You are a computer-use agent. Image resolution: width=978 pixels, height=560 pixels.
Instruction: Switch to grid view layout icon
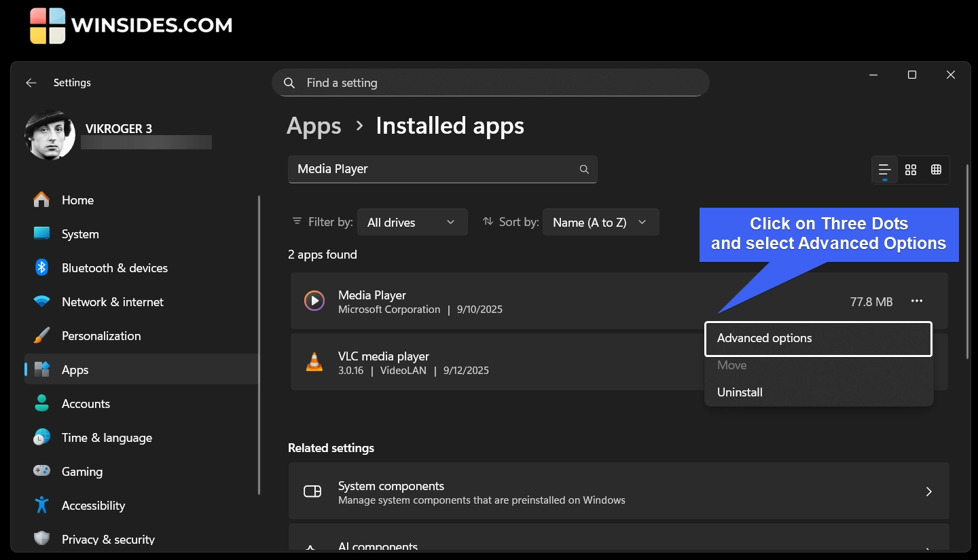[911, 170]
